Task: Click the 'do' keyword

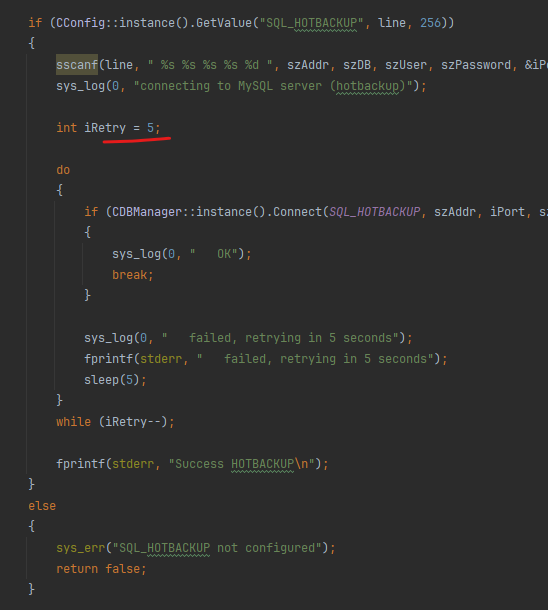Action: [x=63, y=170]
